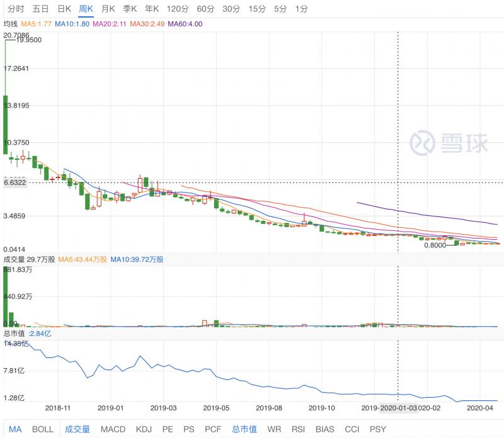Click the 7.81亿 market cap axis label

[x=14, y=371]
